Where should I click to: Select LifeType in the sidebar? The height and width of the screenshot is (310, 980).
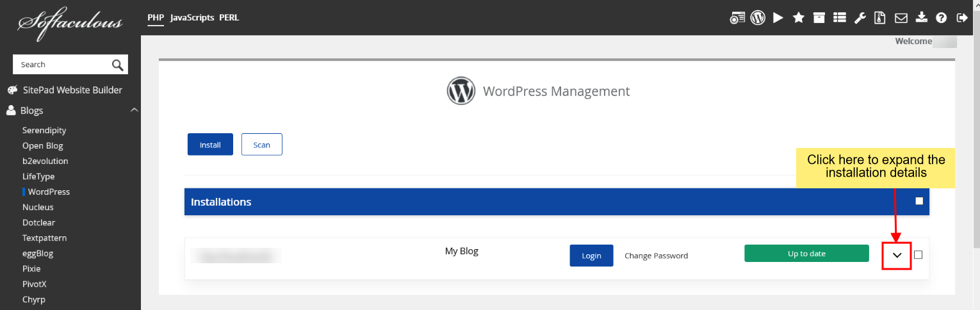[x=38, y=176]
